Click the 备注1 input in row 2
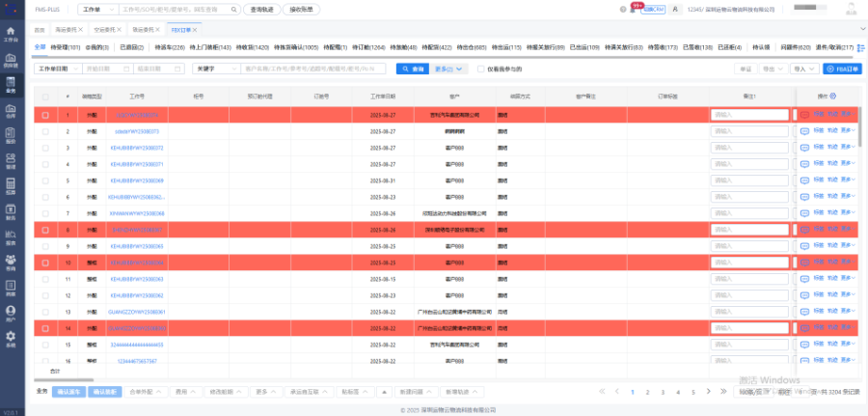Image resolution: width=868 pixels, height=416 pixels. (750, 131)
